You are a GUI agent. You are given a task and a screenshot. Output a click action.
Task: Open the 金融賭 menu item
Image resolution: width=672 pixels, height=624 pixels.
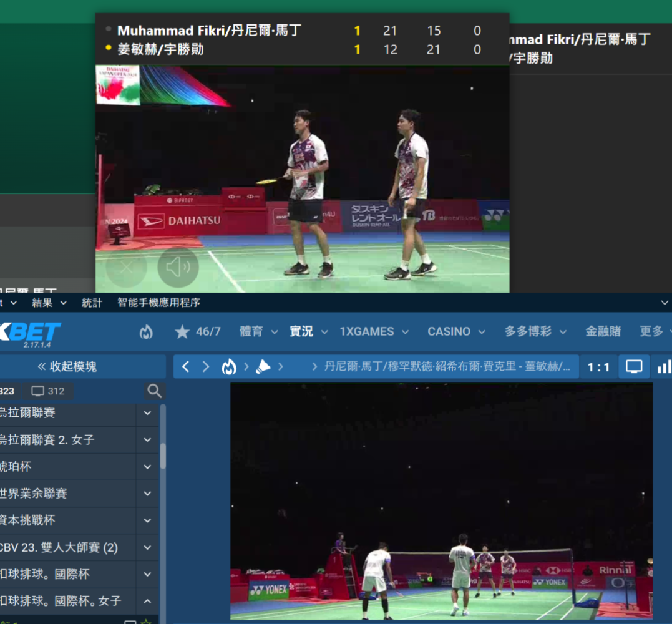pyautogui.click(x=603, y=332)
